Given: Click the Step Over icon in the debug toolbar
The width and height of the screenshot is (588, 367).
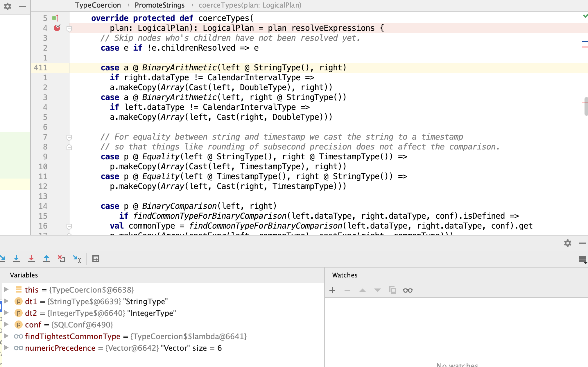Looking at the screenshot, I should 2,259.
